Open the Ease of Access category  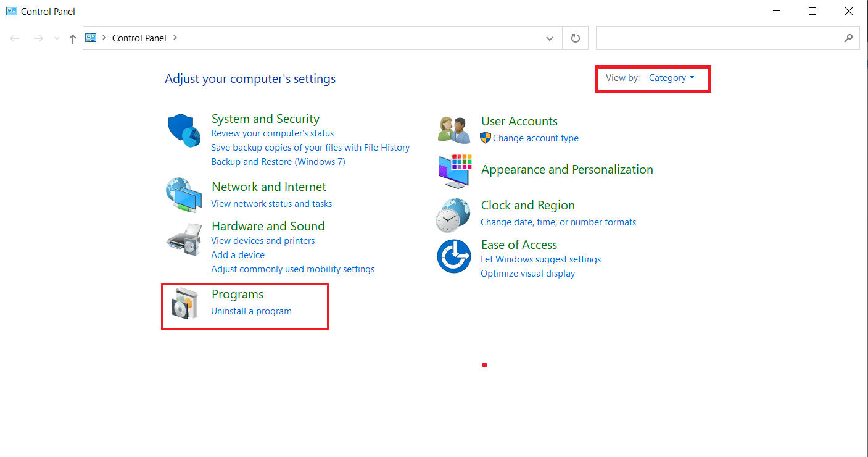coord(519,245)
